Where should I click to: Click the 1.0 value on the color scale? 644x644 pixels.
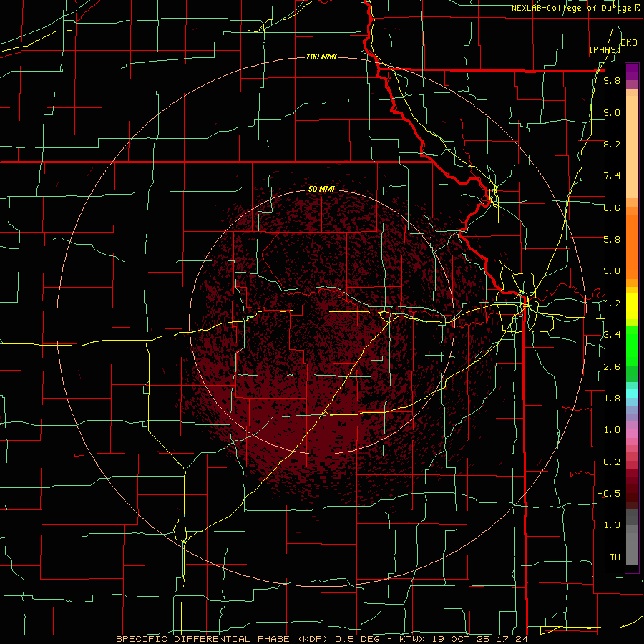(x=612, y=430)
